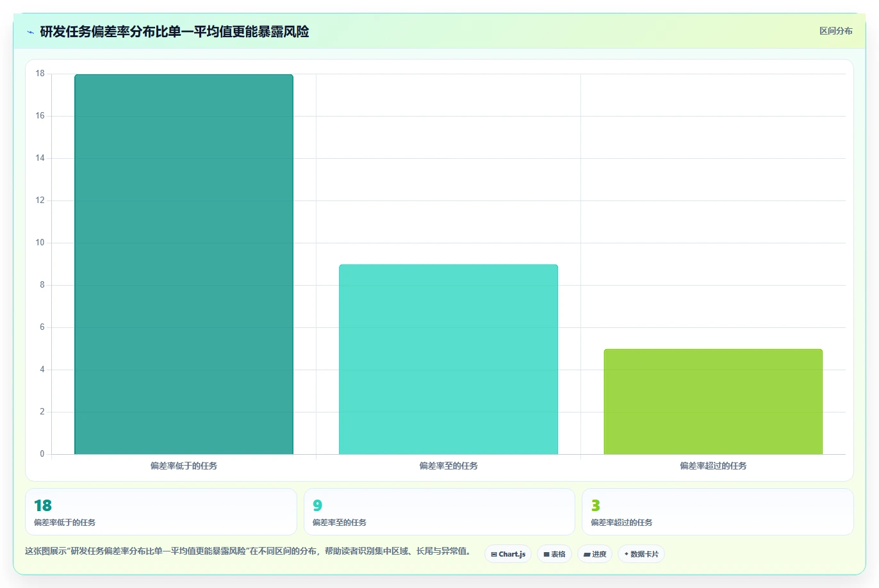Click the y-axis value 0
The image size is (879, 588).
42,454
